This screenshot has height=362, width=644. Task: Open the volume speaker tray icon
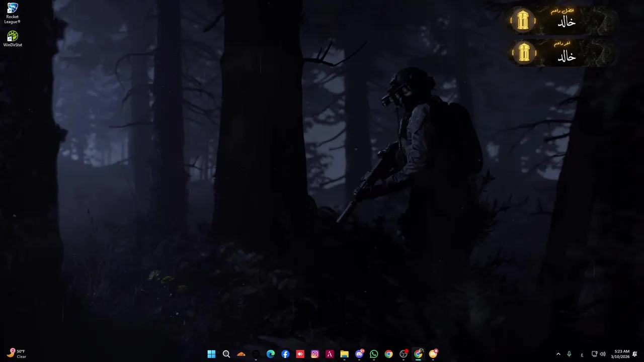point(603,354)
